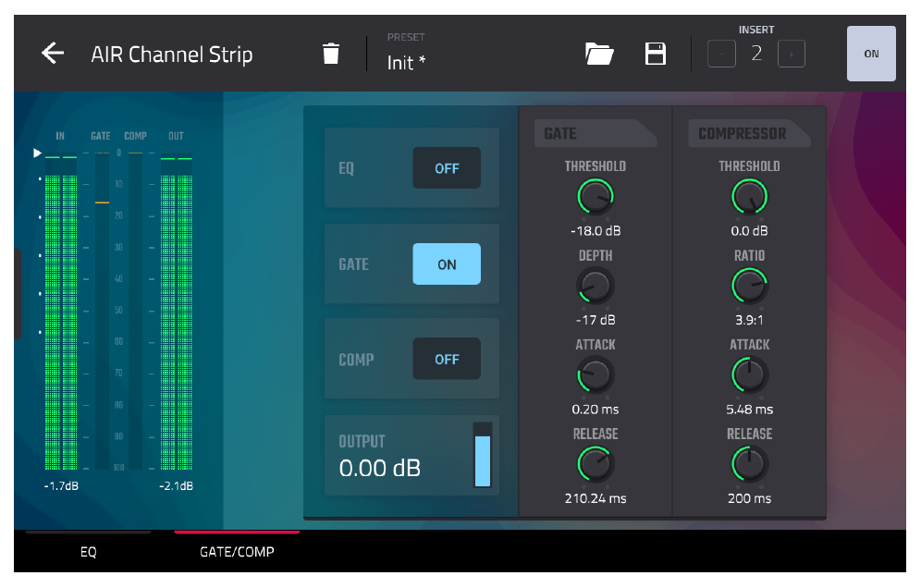This screenshot has width=921, height=588.
Task: Select the Gate THRESHOLD knob
Action: 596,197
